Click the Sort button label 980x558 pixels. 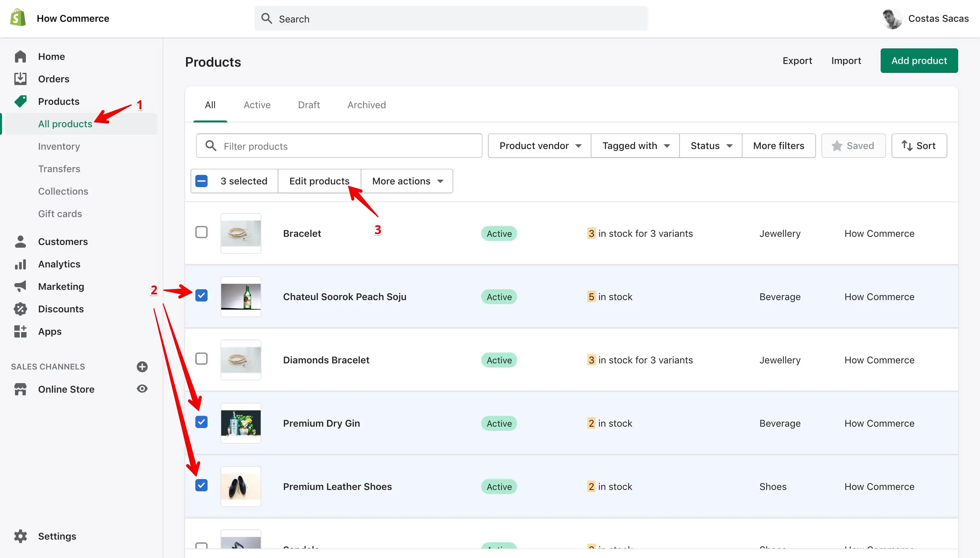[926, 146]
